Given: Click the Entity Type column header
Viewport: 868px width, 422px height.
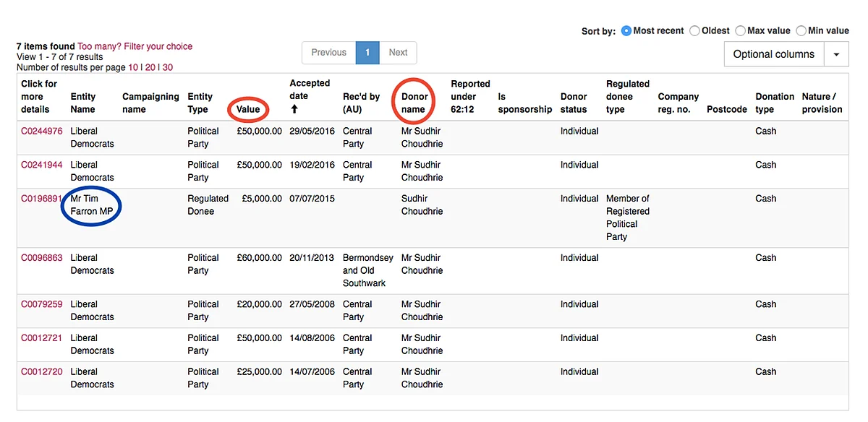Looking at the screenshot, I should (200, 103).
